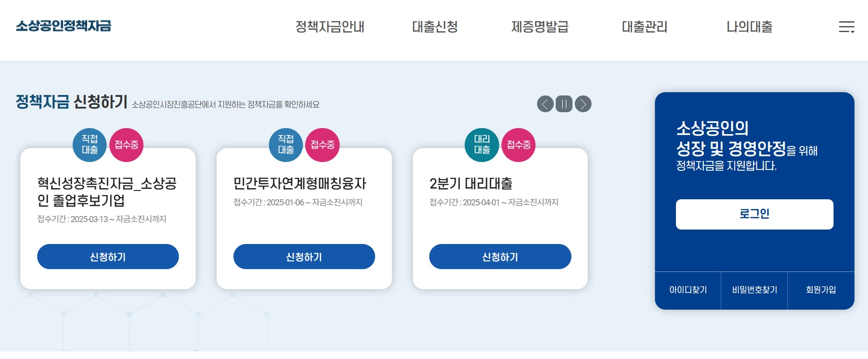Open the 대출관리 menu
Screen dimensions: 868x359
point(645,27)
